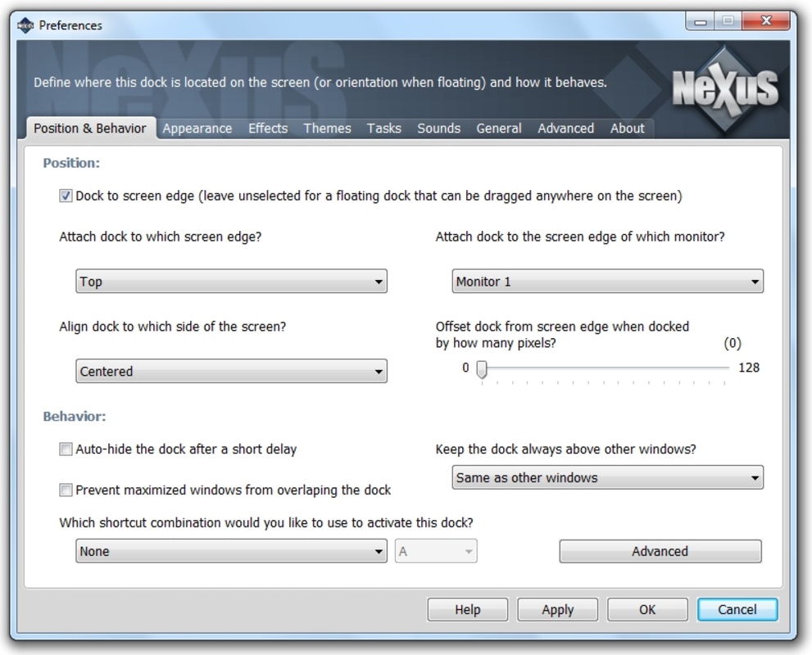Switch to the Sounds tab

click(x=438, y=129)
